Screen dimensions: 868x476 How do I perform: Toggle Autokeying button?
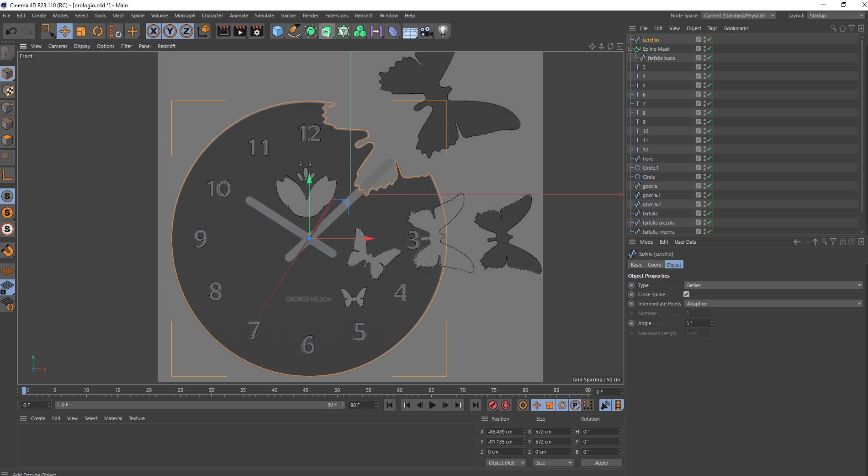pyautogui.click(x=506, y=405)
